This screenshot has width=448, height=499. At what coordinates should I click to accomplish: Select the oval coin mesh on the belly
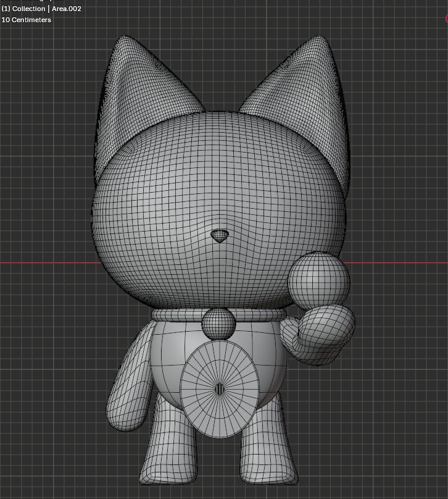(220, 389)
